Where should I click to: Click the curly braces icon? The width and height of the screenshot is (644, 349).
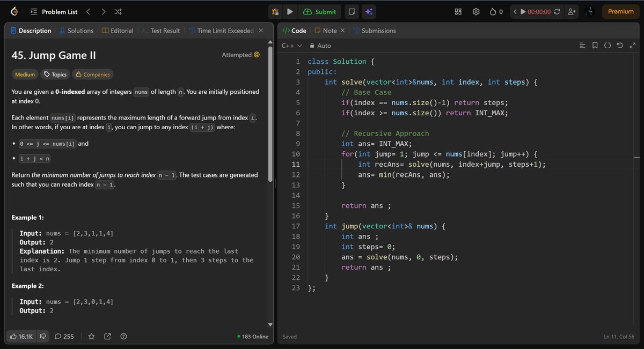pos(608,46)
